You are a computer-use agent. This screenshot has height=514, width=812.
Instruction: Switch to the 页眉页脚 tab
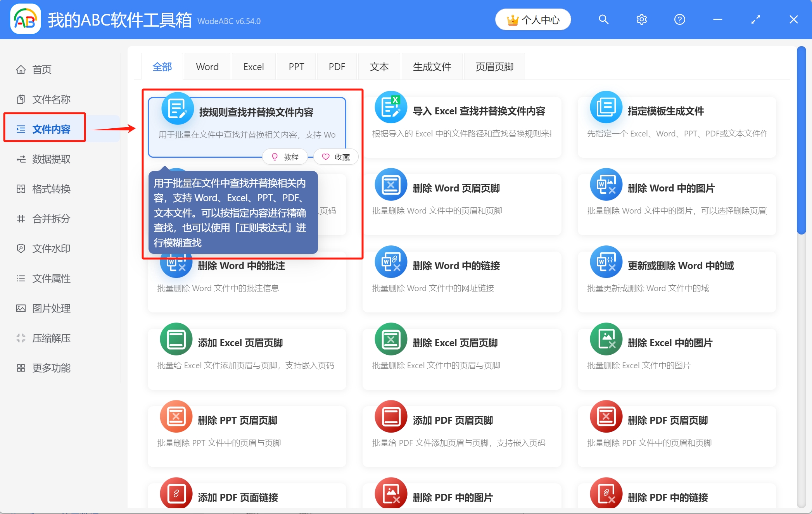click(494, 66)
